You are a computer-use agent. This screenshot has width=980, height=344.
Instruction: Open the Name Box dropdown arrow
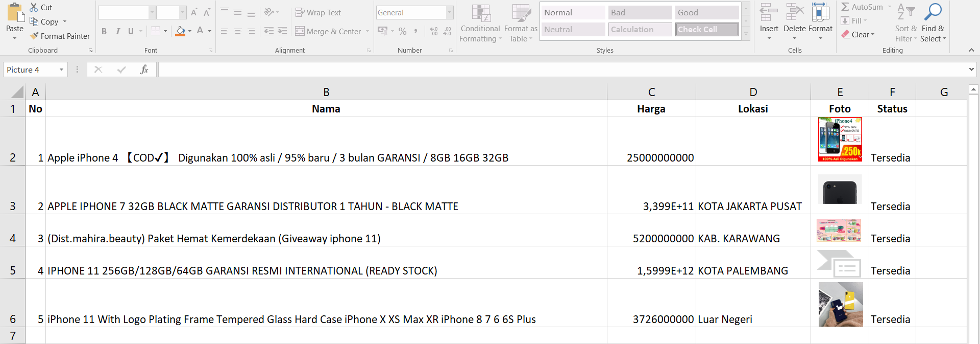click(x=62, y=70)
